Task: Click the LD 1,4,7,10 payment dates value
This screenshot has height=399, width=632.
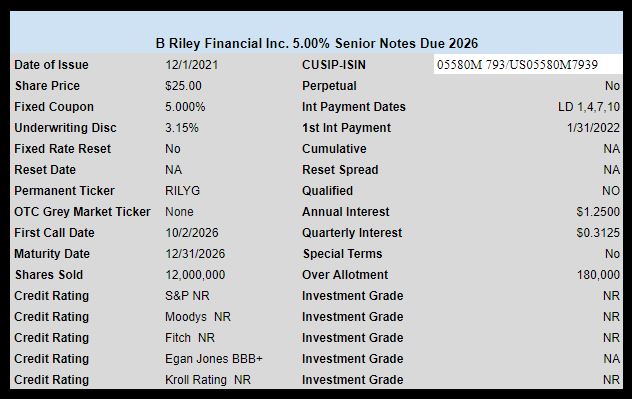Action: pyautogui.click(x=589, y=107)
